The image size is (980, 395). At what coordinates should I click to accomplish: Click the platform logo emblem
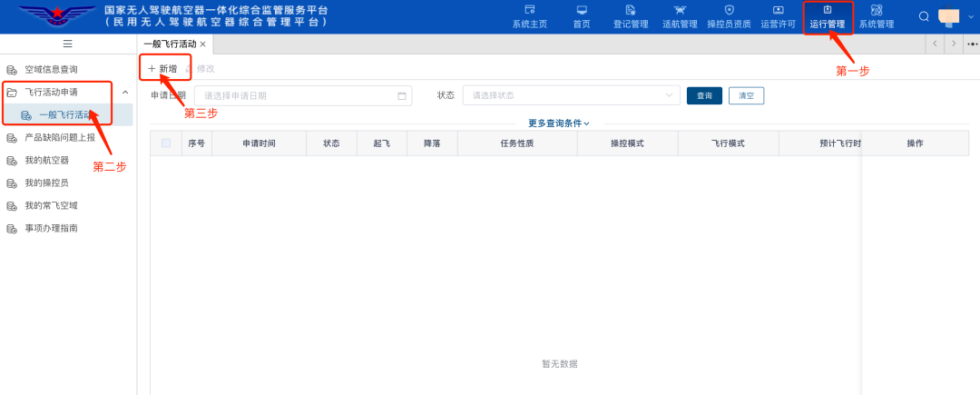click(x=56, y=15)
